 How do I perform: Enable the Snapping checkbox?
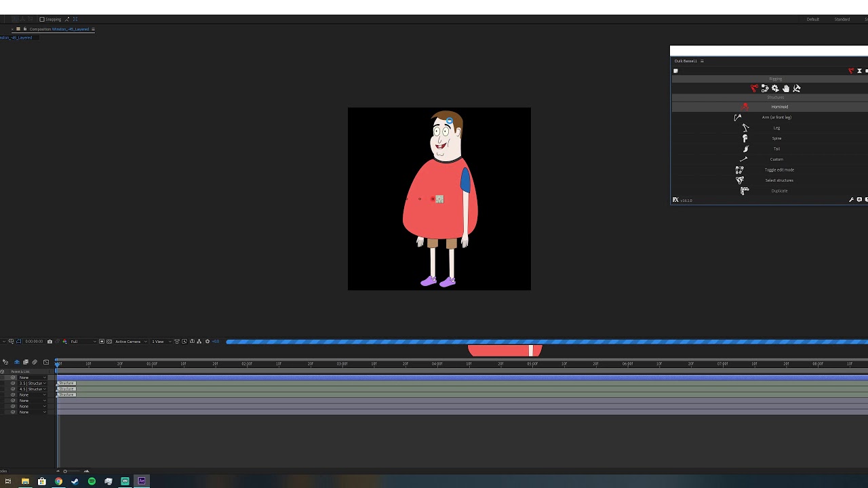pyautogui.click(x=41, y=19)
